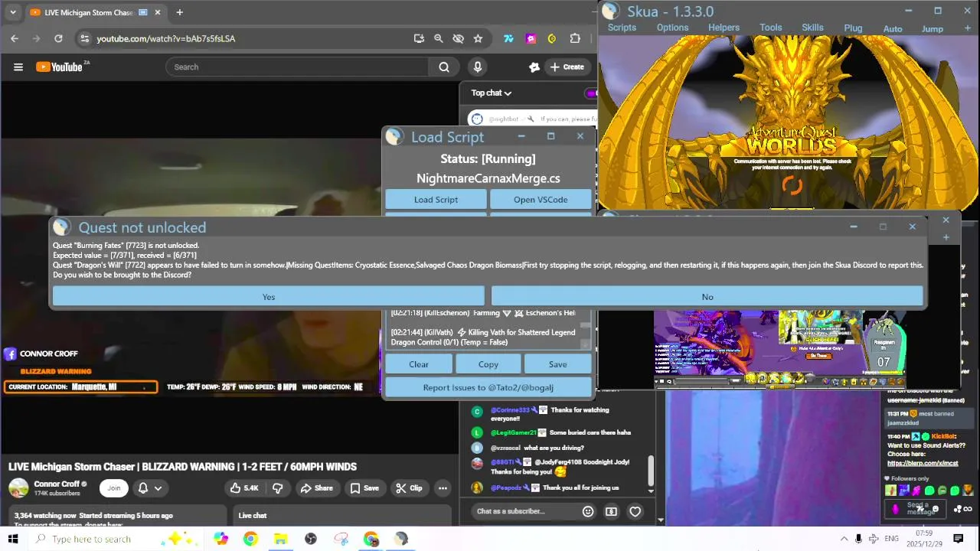Clear the script log
The width and height of the screenshot is (980, 551).
(x=419, y=364)
